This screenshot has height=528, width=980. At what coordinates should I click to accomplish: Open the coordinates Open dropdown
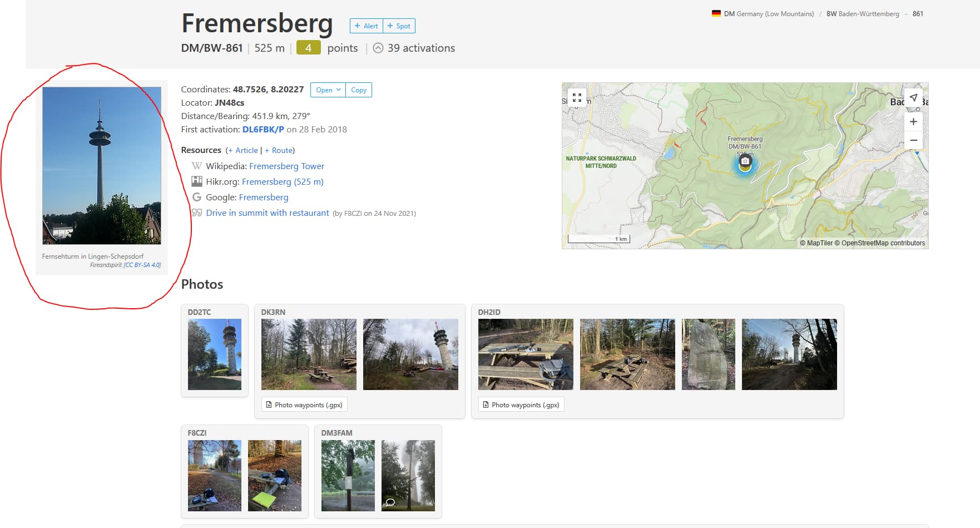click(328, 90)
